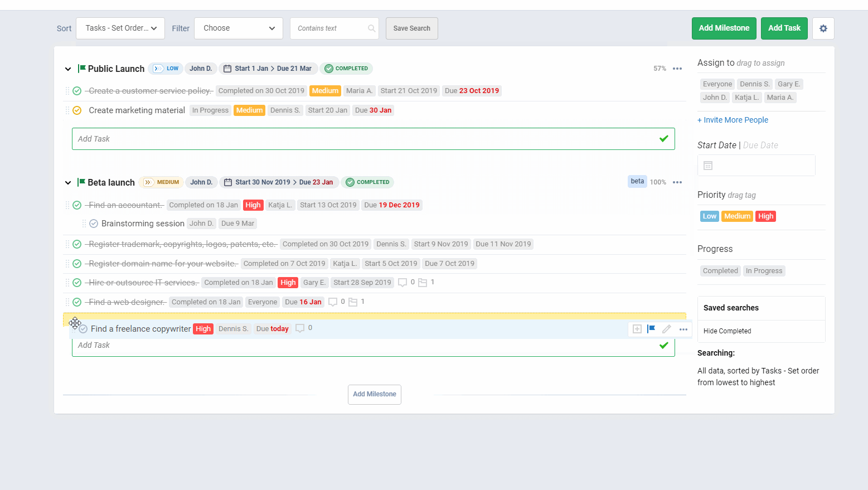Click drag handle of Brainstorming session

(84, 224)
